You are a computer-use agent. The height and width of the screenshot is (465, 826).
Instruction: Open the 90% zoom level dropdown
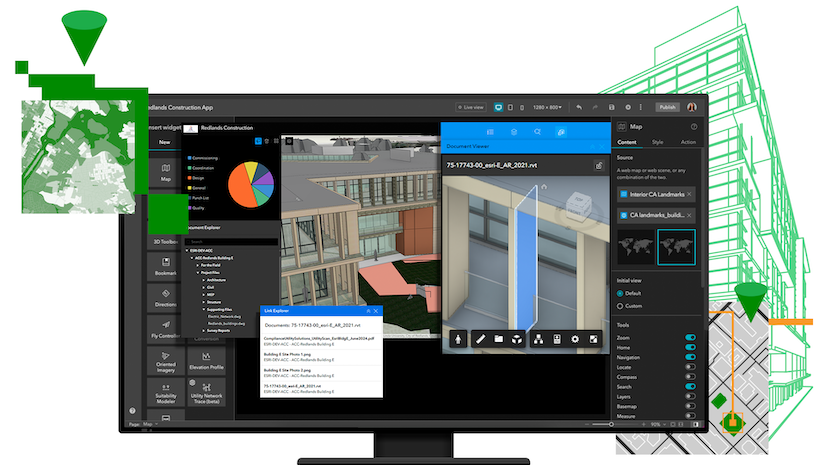(x=658, y=424)
